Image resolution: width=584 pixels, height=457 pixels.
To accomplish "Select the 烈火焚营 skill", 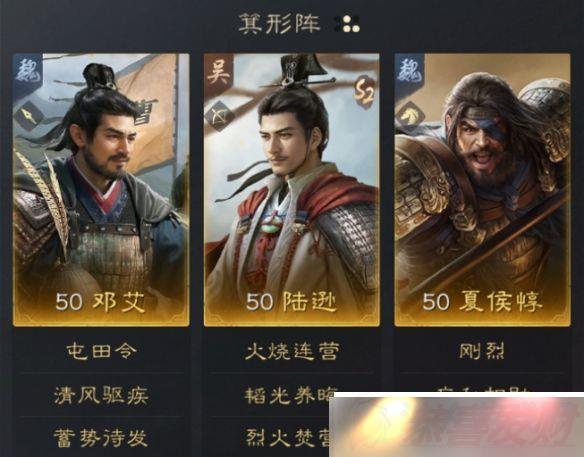I will pyautogui.click(x=287, y=438).
